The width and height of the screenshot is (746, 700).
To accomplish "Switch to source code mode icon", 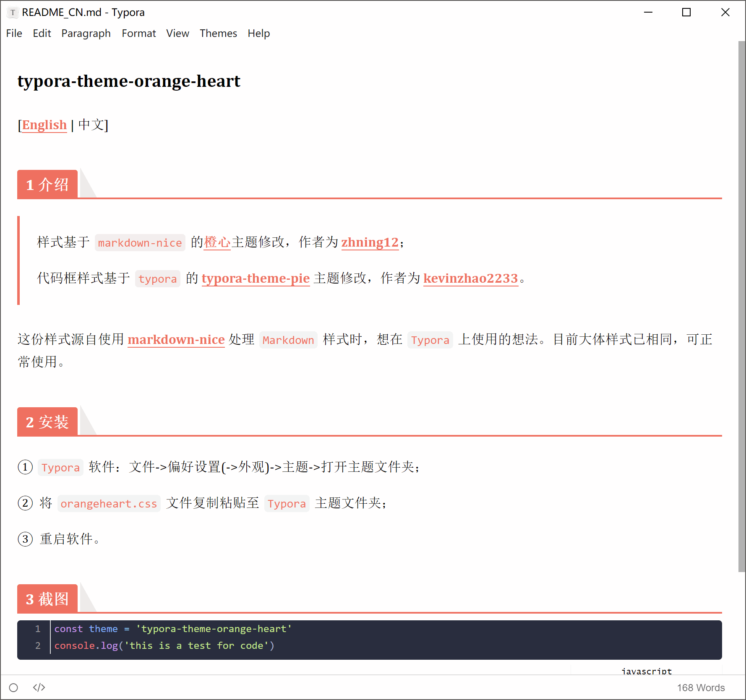I will click(39, 687).
